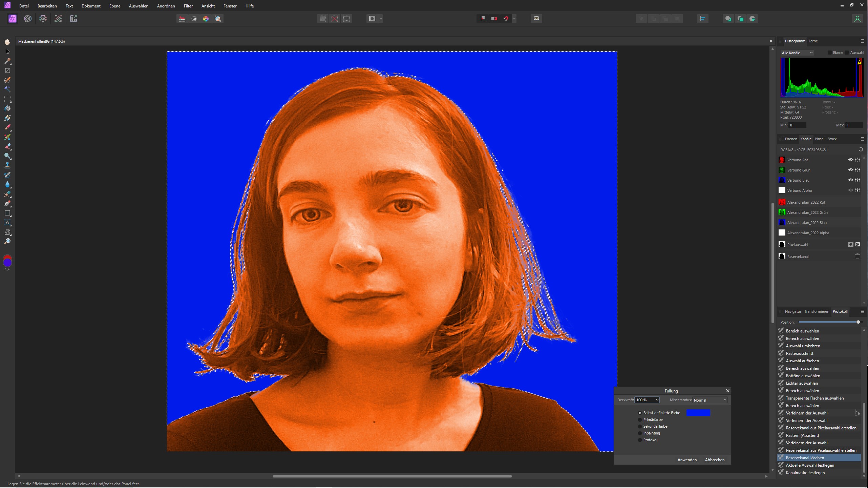This screenshot has height=488, width=868.
Task: Enable the Ebene checkbox in Histogramm
Action: (829, 53)
